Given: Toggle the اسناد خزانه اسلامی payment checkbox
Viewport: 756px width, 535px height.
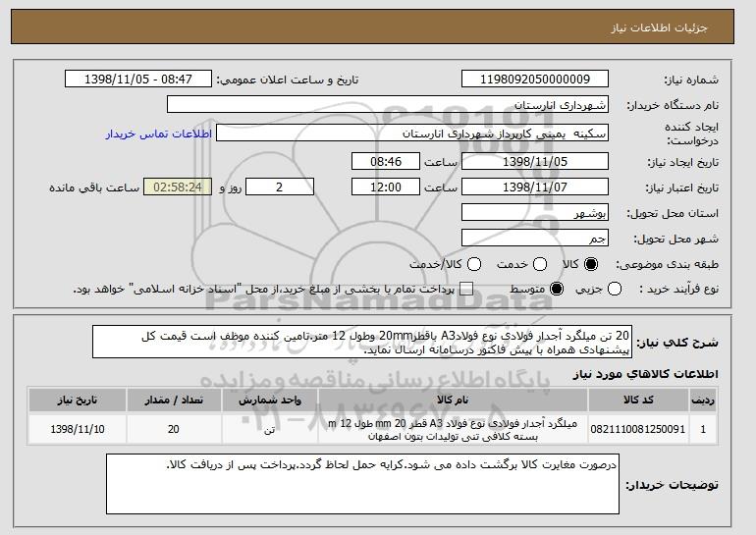Looking at the screenshot, I should [465, 290].
